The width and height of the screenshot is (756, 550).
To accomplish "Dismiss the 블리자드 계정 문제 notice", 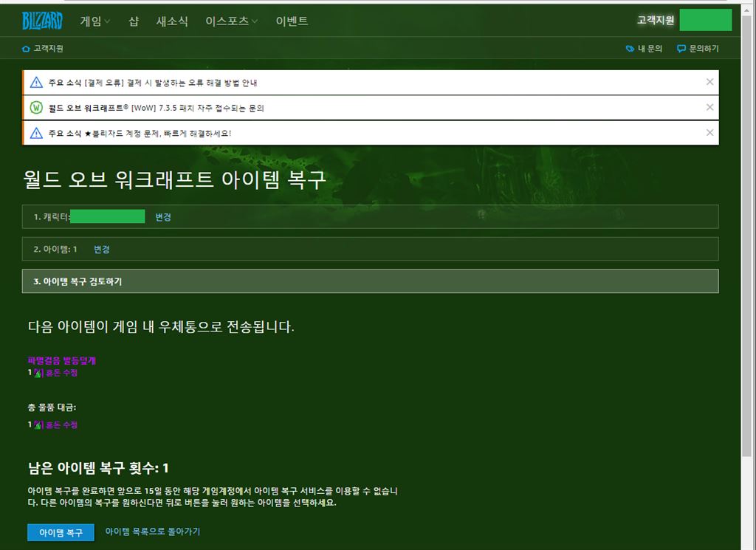I will pyautogui.click(x=709, y=133).
